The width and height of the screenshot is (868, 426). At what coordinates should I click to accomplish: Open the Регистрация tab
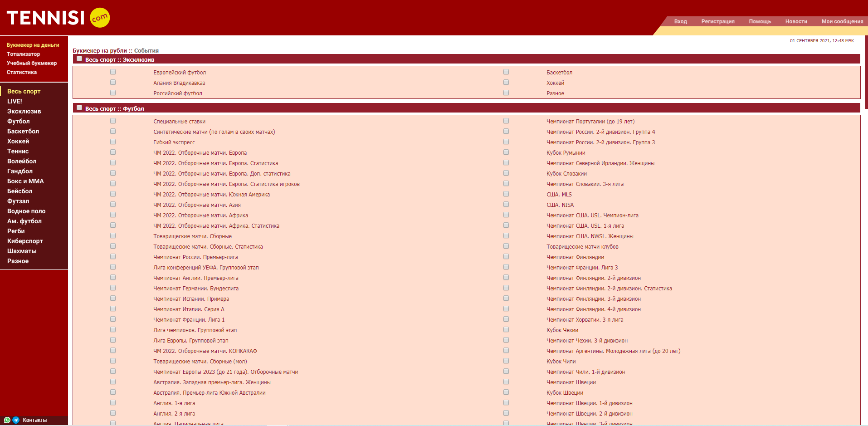point(718,21)
